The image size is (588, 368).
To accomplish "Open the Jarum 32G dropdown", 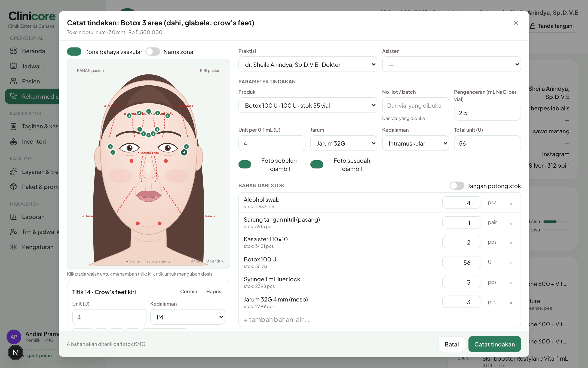I will click(344, 143).
